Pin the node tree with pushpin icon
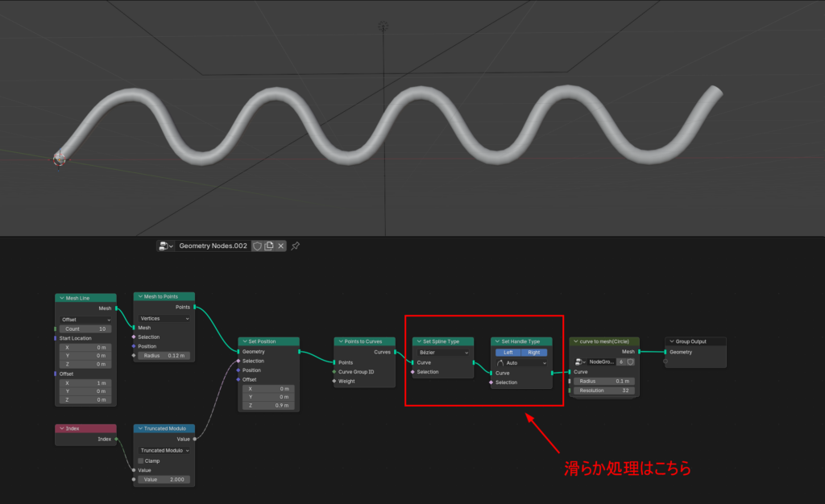 [296, 246]
